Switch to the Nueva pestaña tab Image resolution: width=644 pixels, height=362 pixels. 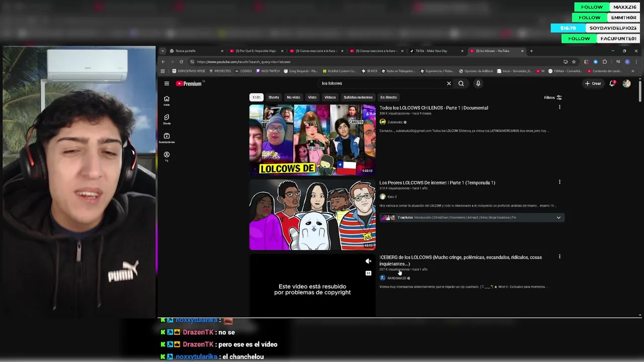(x=196, y=51)
